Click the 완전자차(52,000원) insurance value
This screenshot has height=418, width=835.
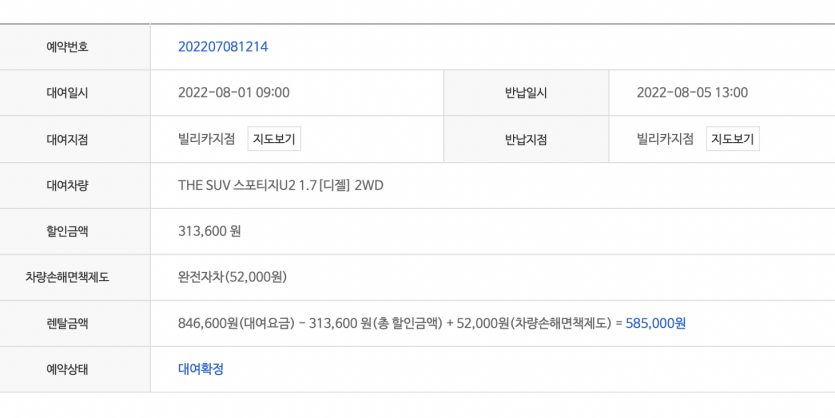point(232,277)
